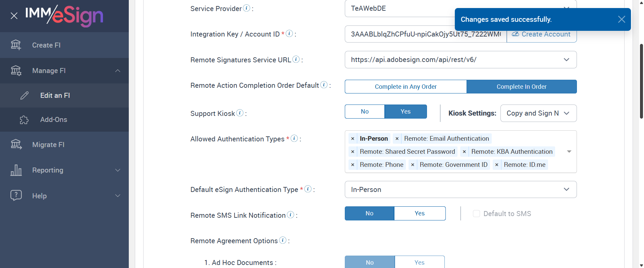Expand the Reporting menu
The height and width of the screenshot is (268, 644).
point(118,170)
